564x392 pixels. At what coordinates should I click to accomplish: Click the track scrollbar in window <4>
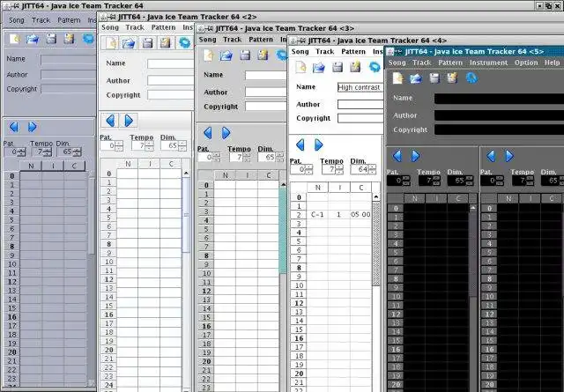coord(376,243)
